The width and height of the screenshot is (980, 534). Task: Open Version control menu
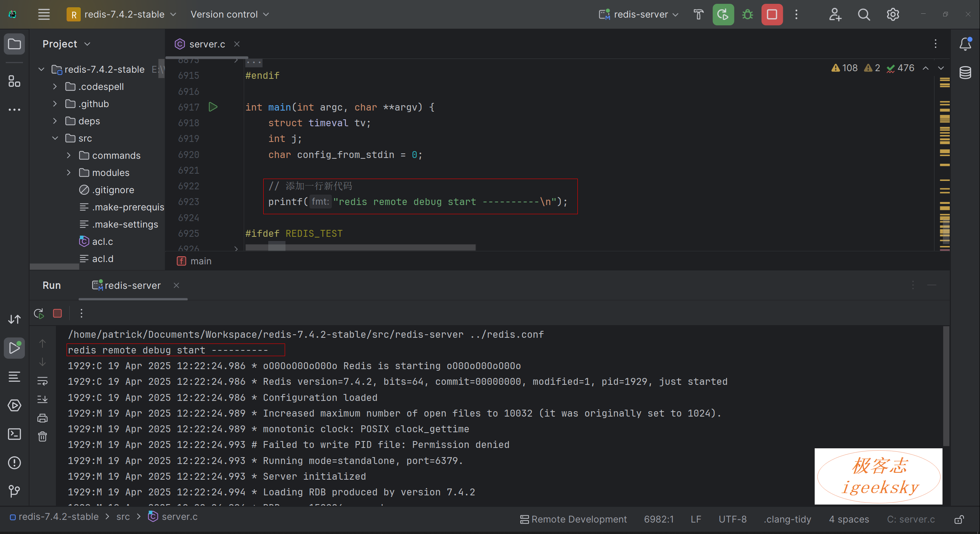coord(230,15)
